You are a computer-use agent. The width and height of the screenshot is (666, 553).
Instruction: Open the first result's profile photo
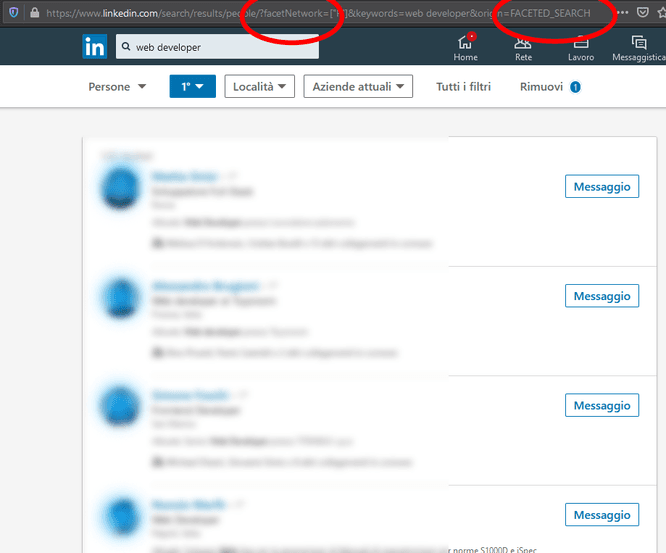(121, 188)
